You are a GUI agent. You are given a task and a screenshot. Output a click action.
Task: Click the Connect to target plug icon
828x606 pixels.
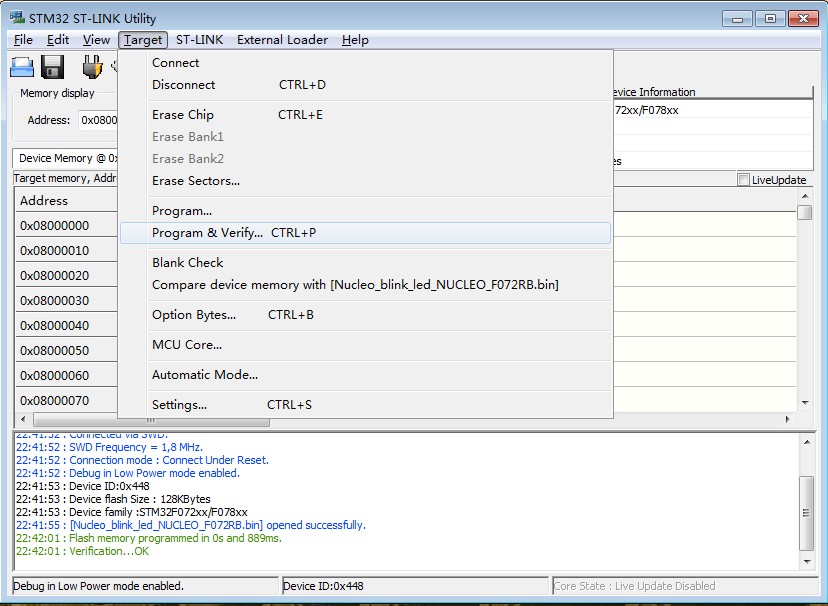(92, 67)
